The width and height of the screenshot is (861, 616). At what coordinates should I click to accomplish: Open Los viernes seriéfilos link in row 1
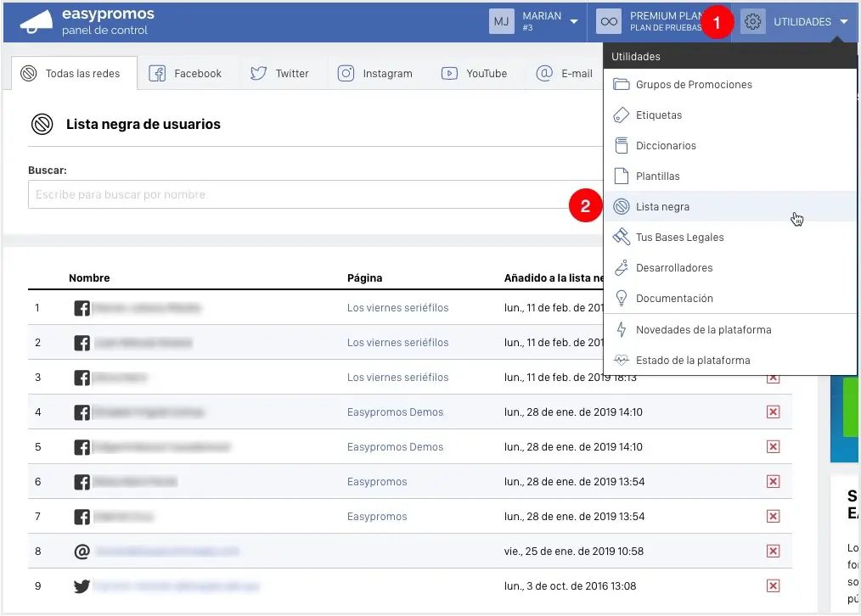397,308
